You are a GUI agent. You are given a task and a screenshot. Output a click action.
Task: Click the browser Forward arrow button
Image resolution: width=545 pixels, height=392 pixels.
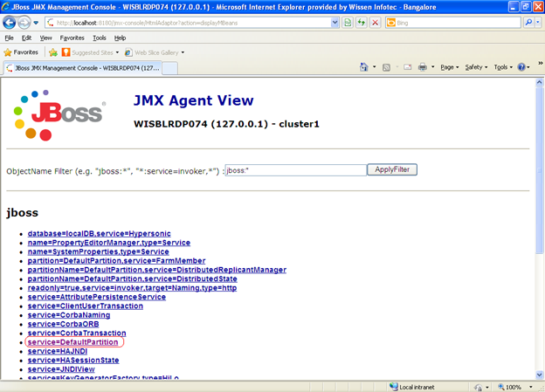pos(24,23)
